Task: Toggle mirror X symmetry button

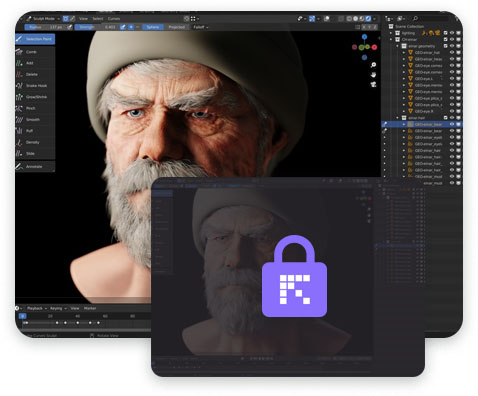Action: coord(364,27)
